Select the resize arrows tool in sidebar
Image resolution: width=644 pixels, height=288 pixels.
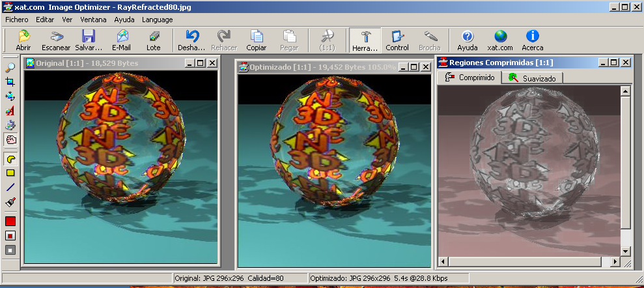coord(10,96)
